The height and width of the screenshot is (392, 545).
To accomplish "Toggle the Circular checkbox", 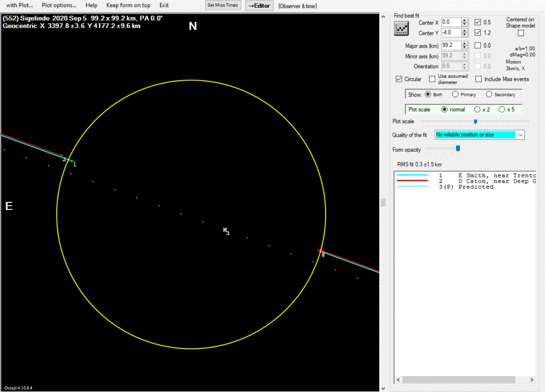I will pyautogui.click(x=399, y=79).
